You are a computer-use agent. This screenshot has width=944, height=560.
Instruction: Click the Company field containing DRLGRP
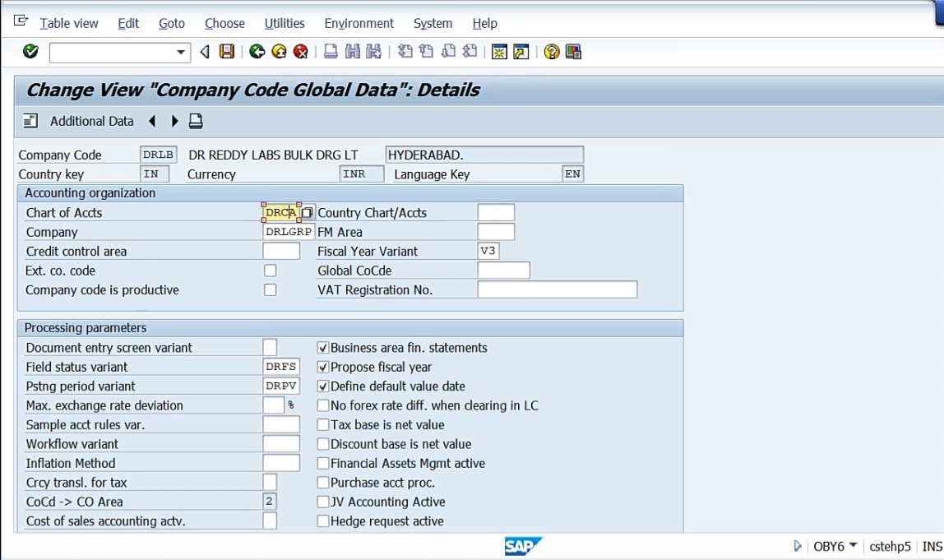click(x=289, y=232)
